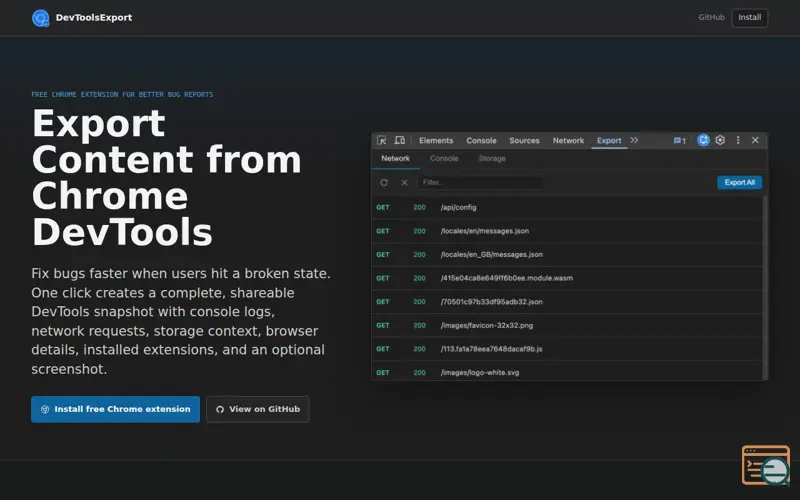800x500 pixels.
Task: Open DevTools settings gear icon
Action: tap(720, 140)
